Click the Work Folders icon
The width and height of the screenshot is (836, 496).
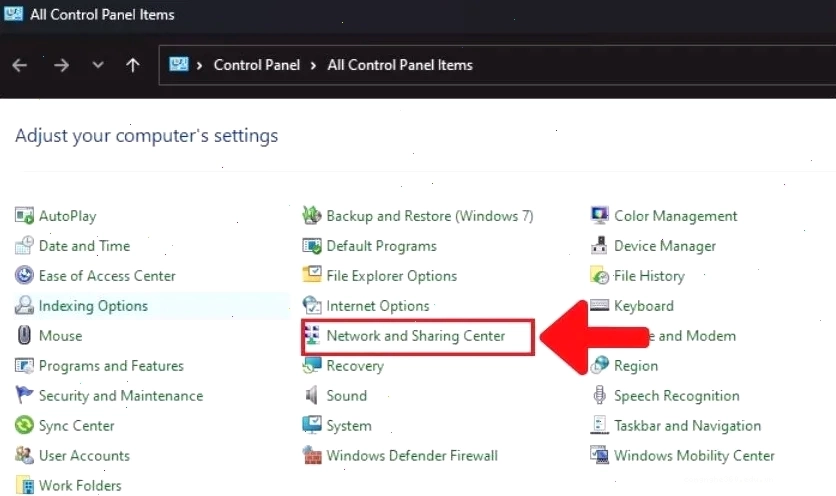coord(24,485)
